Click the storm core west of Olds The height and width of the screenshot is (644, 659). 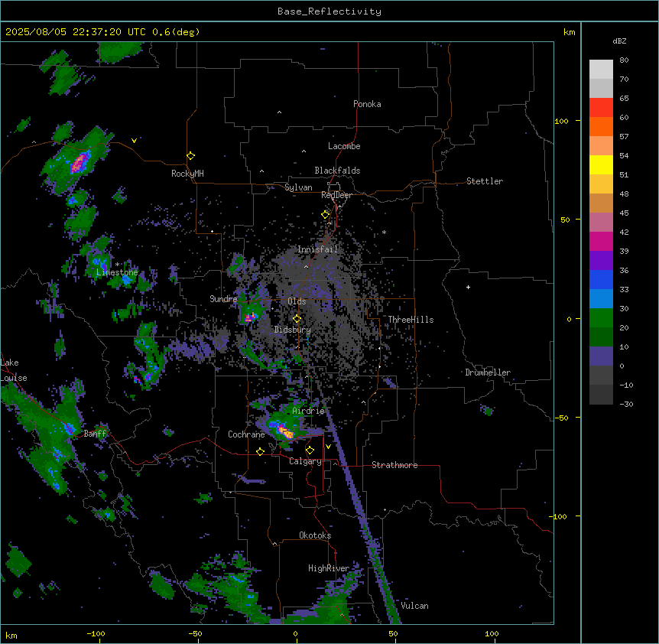click(x=251, y=317)
